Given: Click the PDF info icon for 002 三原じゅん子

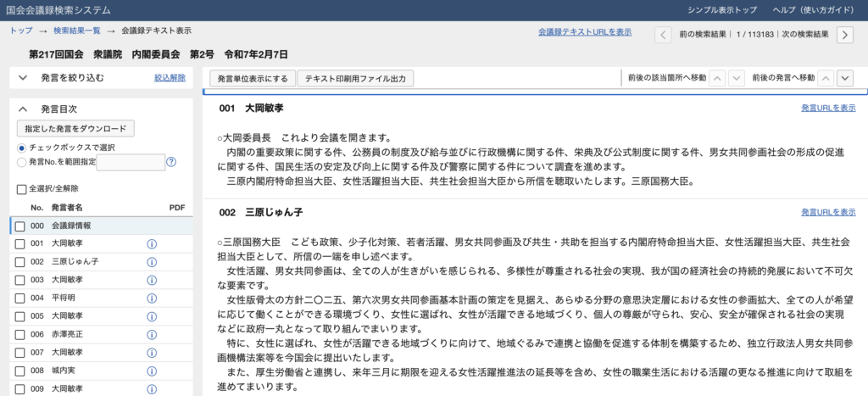Looking at the screenshot, I should coord(153,261).
